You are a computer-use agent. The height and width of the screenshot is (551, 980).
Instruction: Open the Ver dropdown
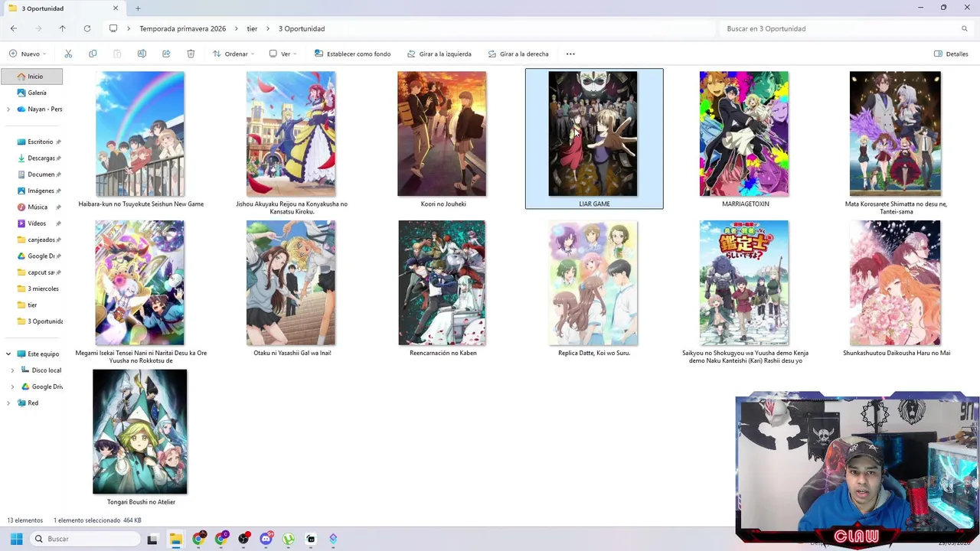[283, 54]
